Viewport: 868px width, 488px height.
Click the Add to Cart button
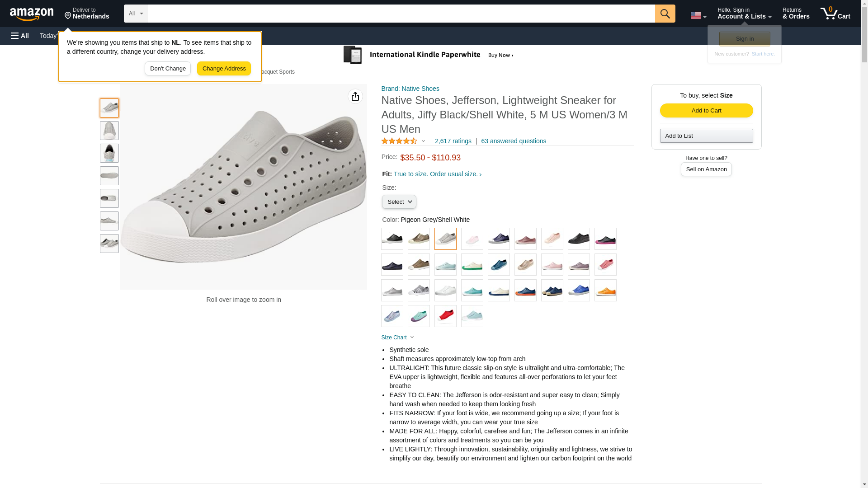click(706, 111)
